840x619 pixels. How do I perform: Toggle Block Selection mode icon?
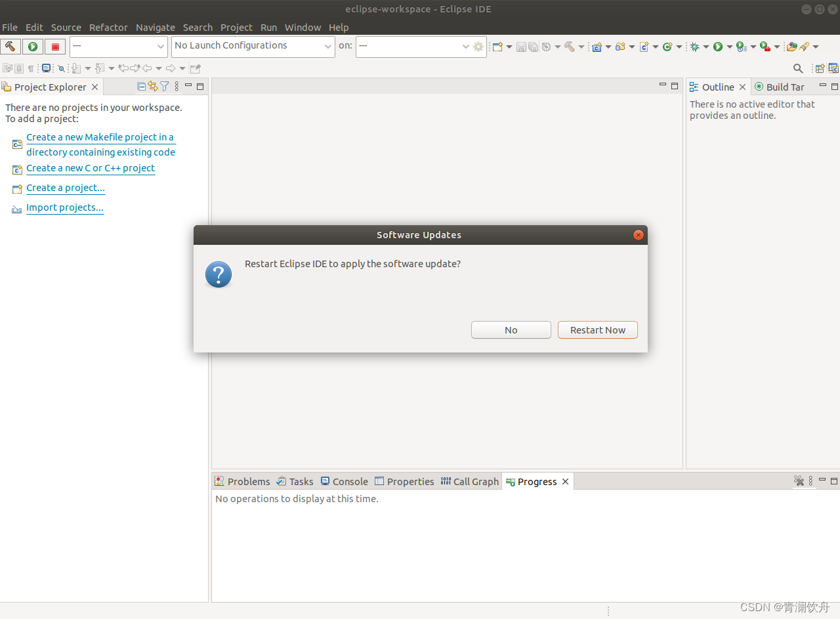19,68
